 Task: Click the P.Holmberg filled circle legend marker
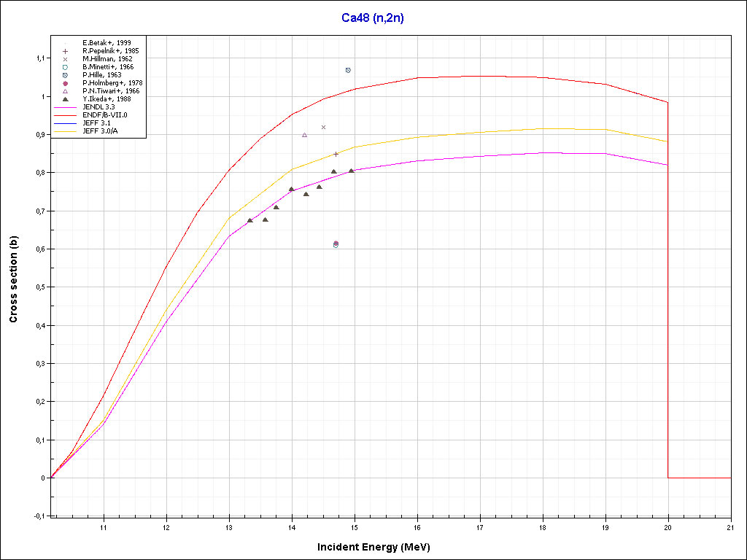coord(65,83)
